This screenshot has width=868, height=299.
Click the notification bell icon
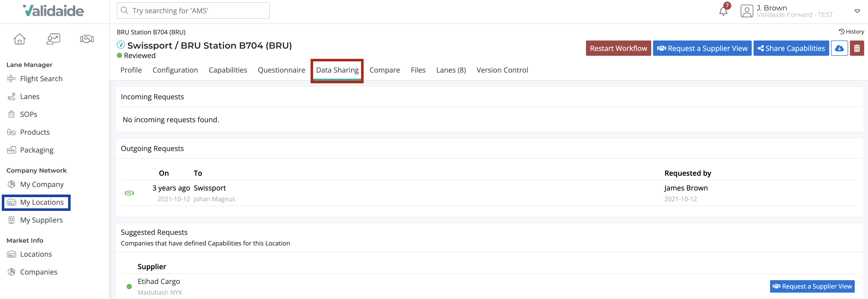coord(723,11)
